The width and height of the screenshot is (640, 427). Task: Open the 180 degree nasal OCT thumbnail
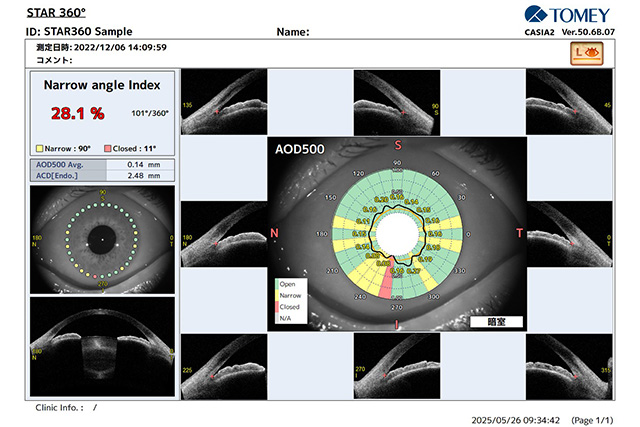tap(225, 233)
